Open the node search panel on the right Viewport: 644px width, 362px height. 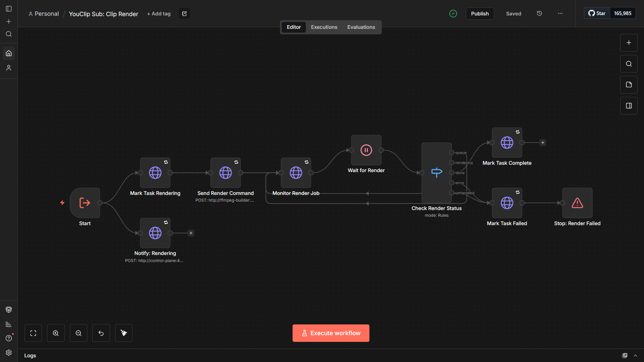pyautogui.click(x=629, y=64)
